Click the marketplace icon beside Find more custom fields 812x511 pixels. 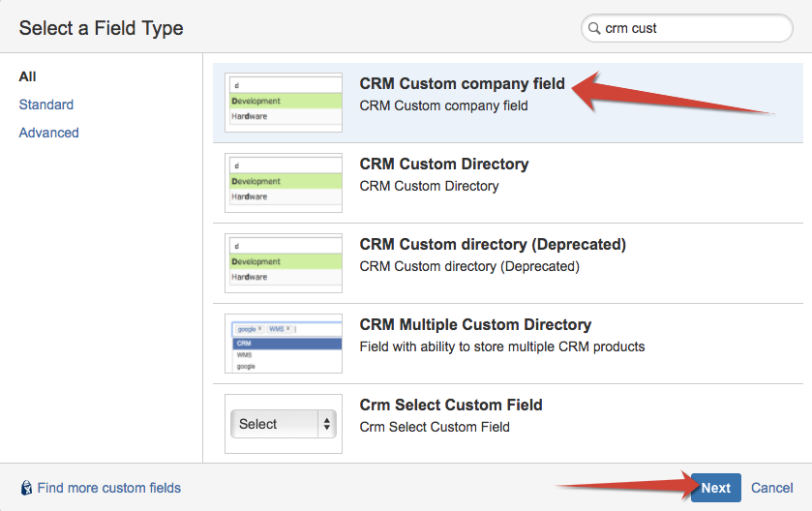tap(26, 488)
